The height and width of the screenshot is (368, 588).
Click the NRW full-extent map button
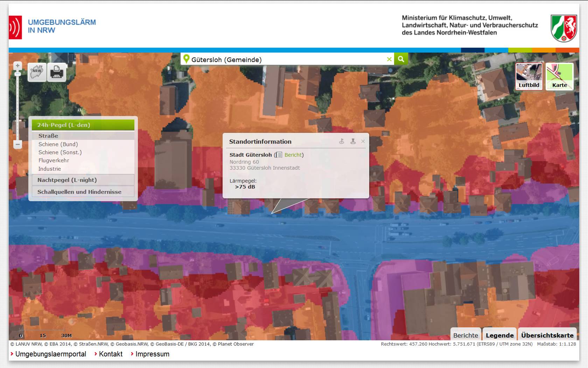click(37, 72)
